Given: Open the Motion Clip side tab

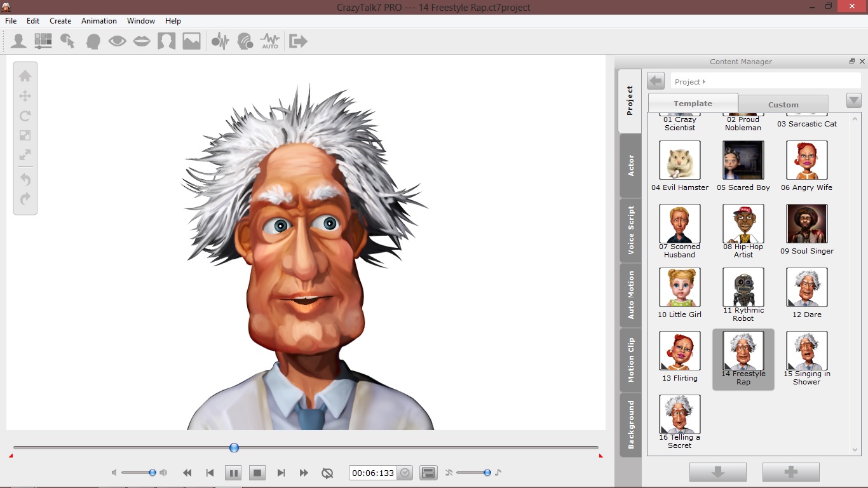Looking at the screenshot, I should point(630,360).
